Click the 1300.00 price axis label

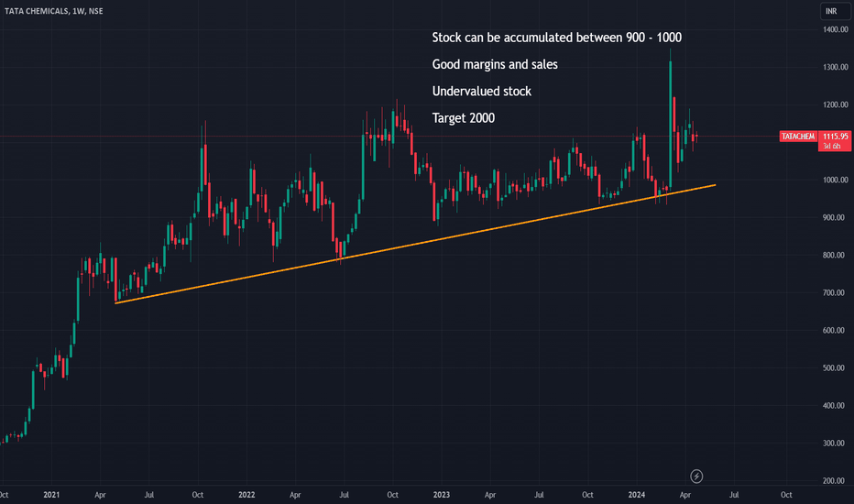[836, 67]
